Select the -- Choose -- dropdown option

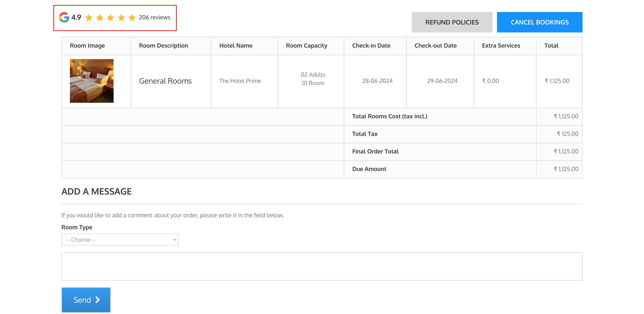pos(120,240)
